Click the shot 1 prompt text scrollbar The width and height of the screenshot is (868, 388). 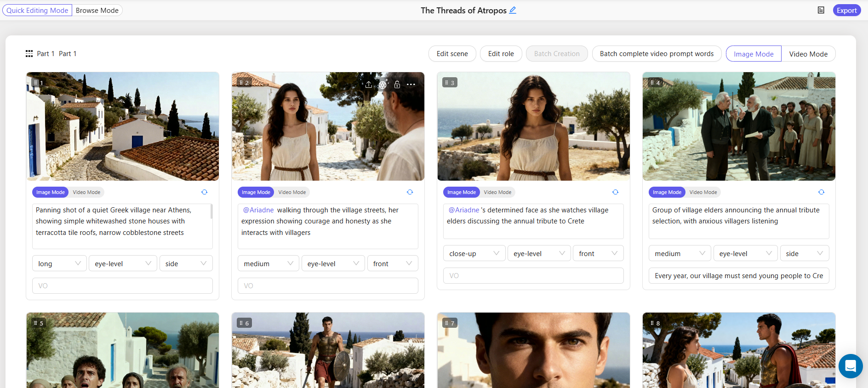(211, 212)
